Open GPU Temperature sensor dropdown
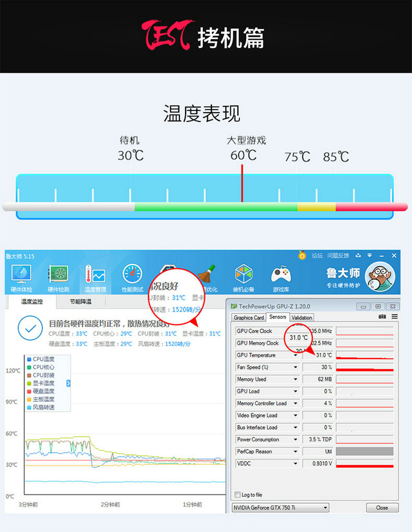 point(295,355)
